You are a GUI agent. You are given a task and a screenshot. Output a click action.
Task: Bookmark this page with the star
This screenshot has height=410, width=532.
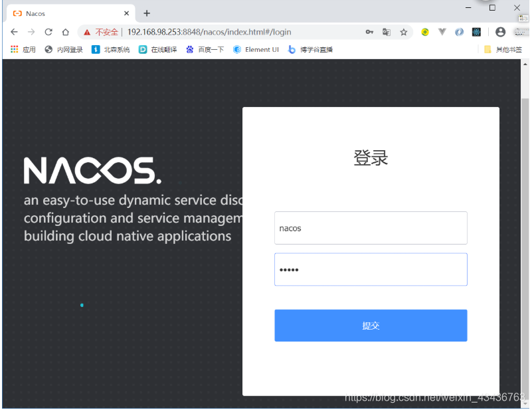403,32
